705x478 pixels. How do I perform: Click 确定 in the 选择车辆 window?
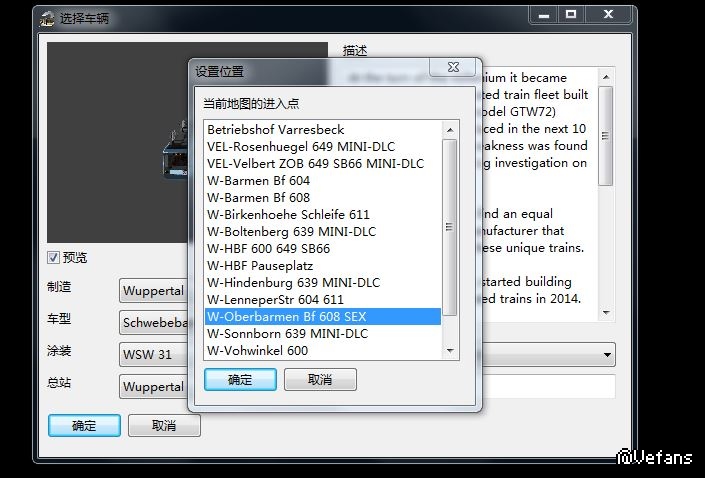click(85, 425)
